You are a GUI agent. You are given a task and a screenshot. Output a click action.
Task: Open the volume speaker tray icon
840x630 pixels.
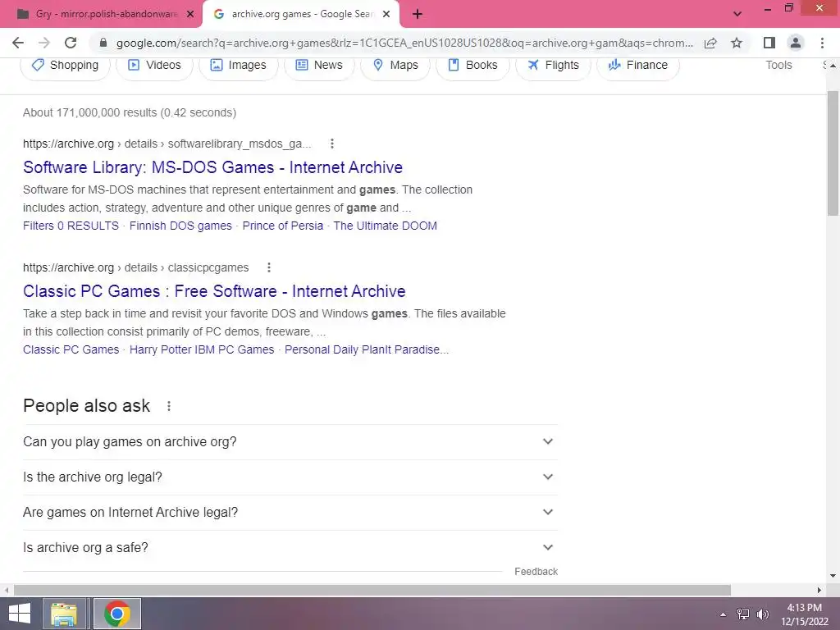coord(763,614)
